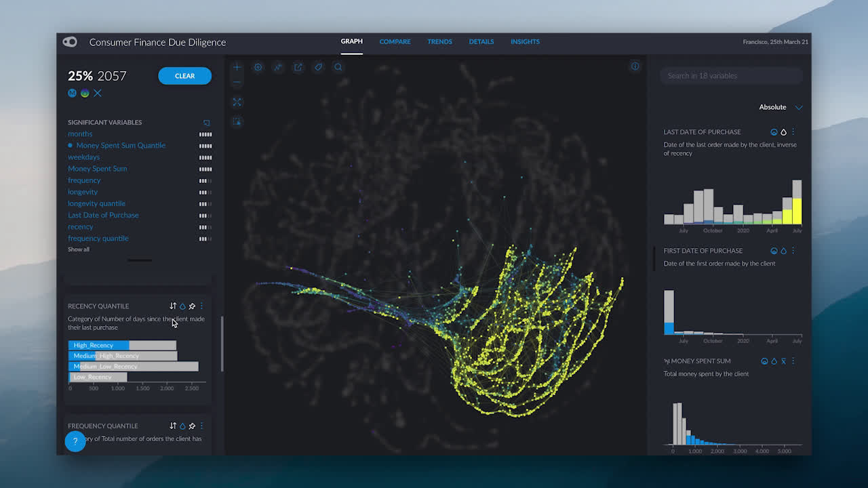Select the longevity quantile variable
Viewport: 868px width, 488px height.
coord(96,203)
